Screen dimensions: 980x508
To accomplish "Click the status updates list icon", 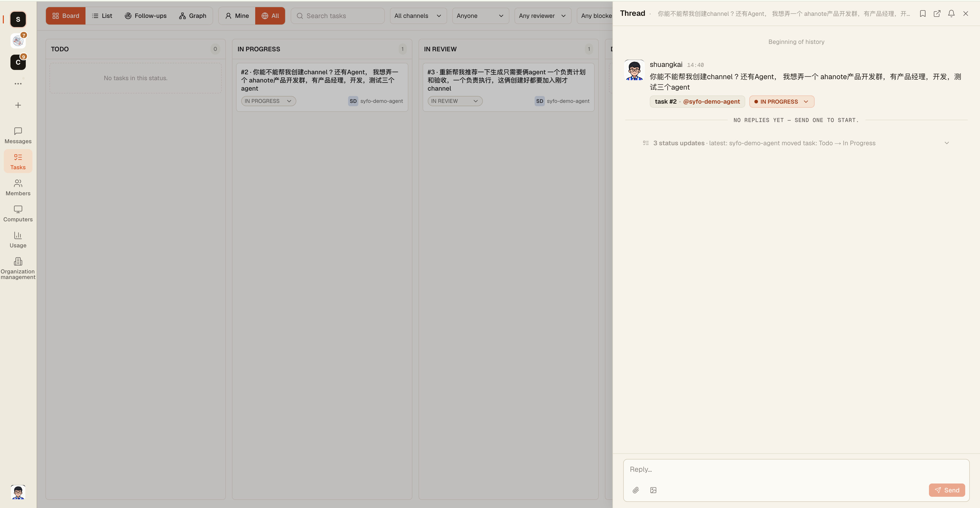I will pos(646,143).
